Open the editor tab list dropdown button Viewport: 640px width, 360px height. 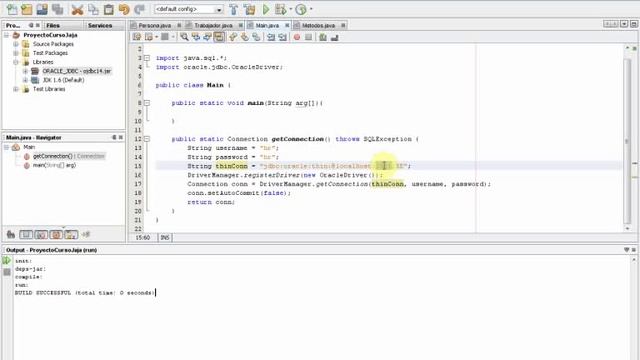pos(624,24)
